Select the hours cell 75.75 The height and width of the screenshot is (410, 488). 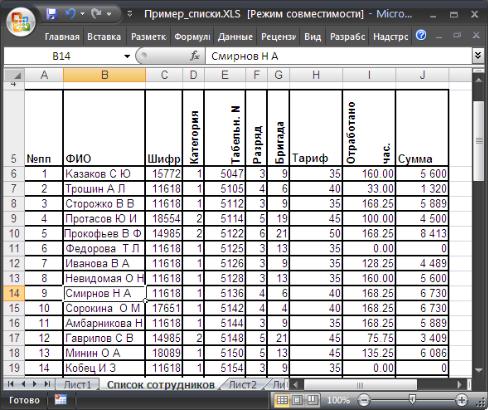pyautogui.click(x=369, y=338)
